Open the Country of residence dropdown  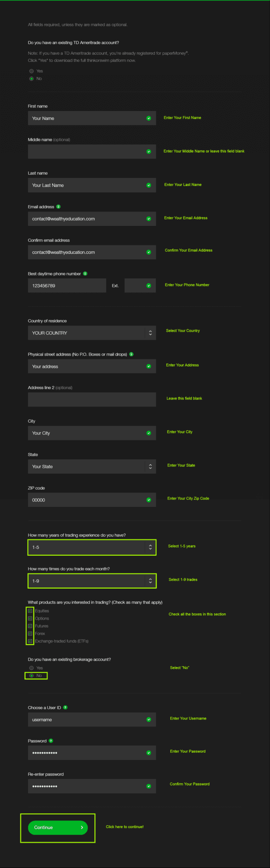(151, 333)
